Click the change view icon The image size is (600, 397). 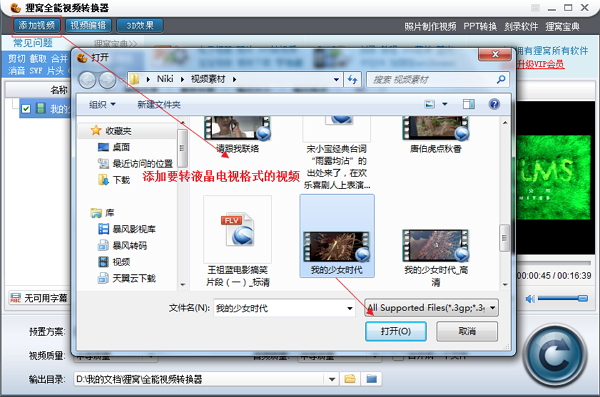click(430, 104)
